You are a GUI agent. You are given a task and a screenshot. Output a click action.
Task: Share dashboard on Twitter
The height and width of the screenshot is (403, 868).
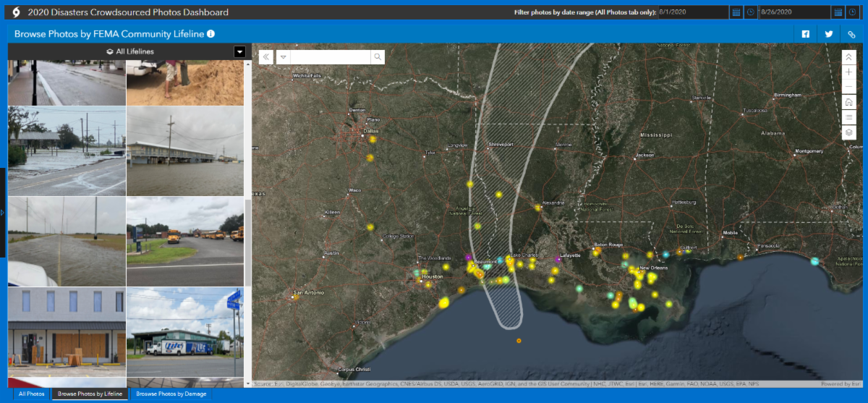point(829,34)
